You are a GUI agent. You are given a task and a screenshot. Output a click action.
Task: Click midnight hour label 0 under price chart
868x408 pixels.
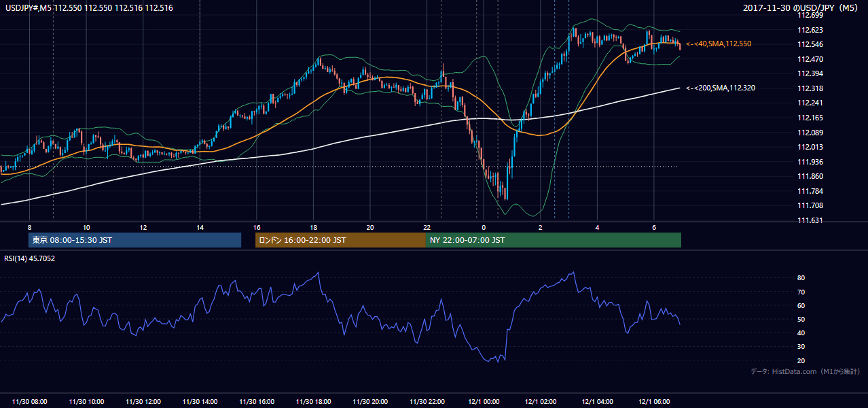[484, 227]
